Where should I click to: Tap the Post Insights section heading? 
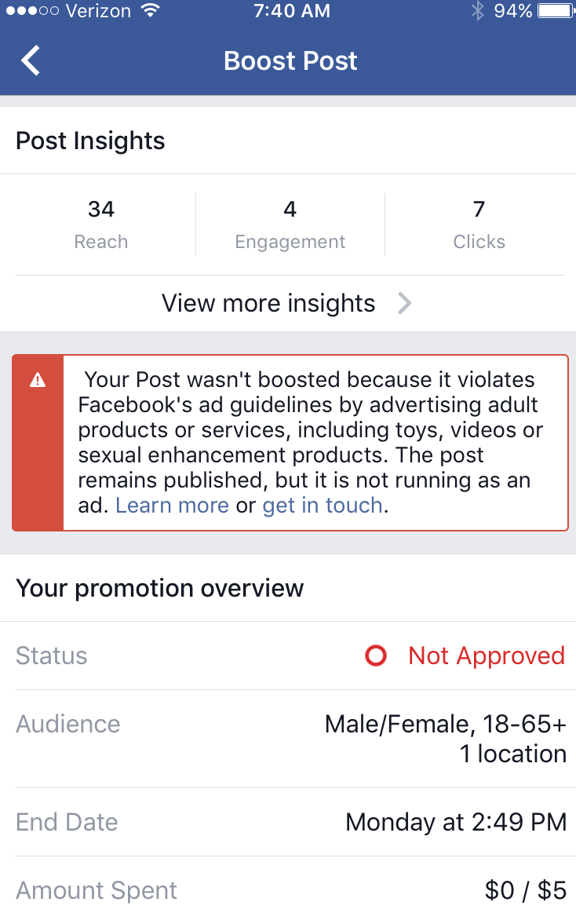click(x=90, y=141)
